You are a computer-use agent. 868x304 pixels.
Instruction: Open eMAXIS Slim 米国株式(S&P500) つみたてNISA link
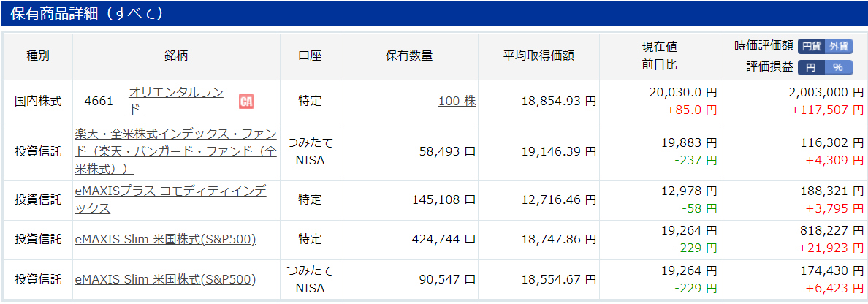[166, 280]
